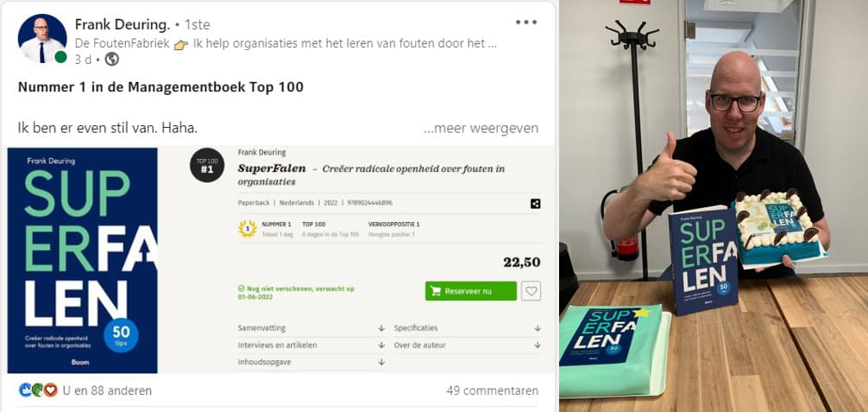Viewport: 868px width, 412px height.
Task: Click the globe visibility icon
Action: pyautogui.click(x=112, y=60)
